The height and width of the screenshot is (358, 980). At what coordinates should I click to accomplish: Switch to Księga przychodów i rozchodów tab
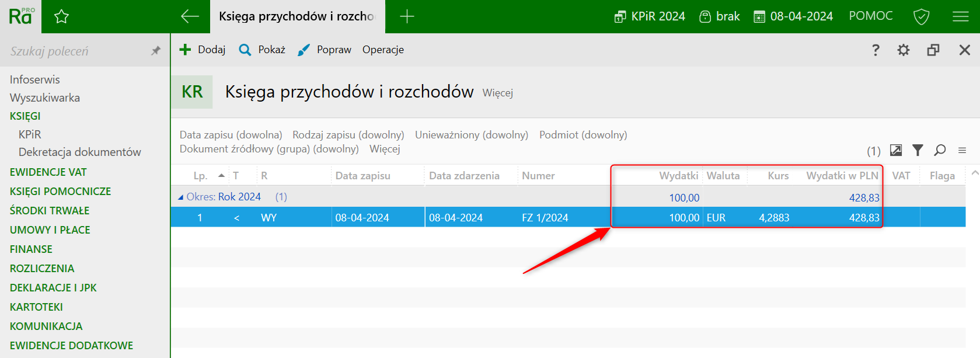(297, 16)
